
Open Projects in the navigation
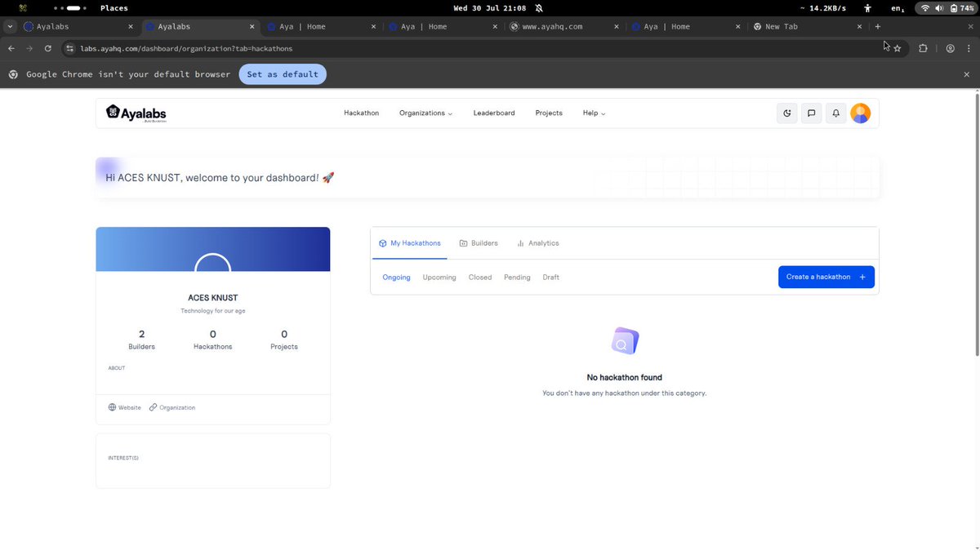click(549, 113)
